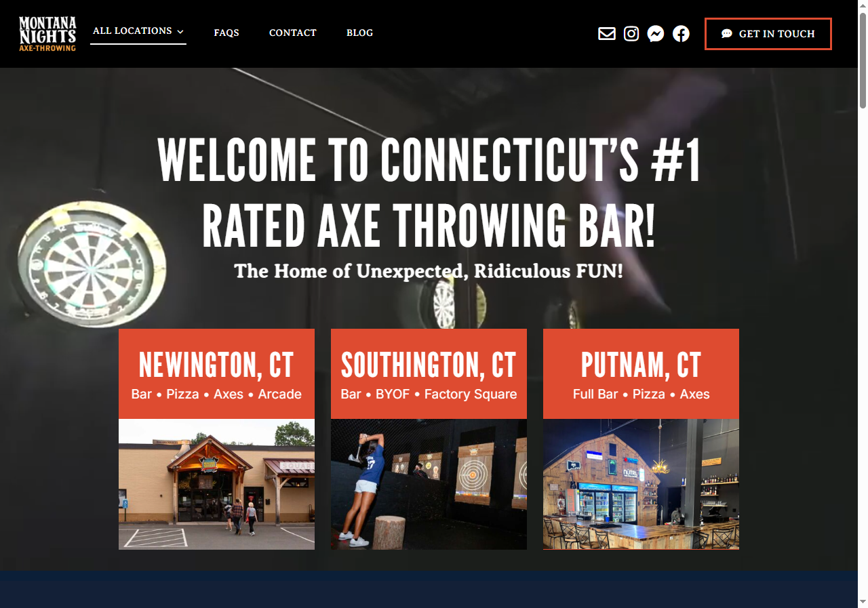Image resolution: width=868 pixels, height=608 pixels.
Task: Visit the Instagram profile icon
Action: coord(631,33)
